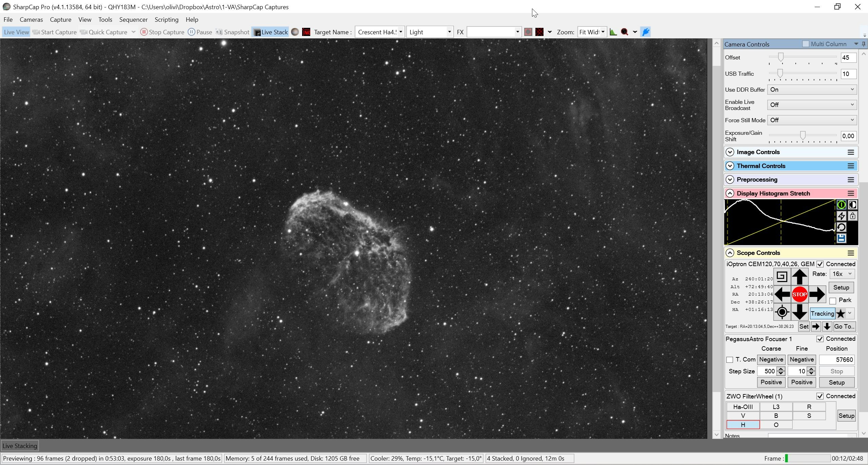Open the Scripting menu

click(x=166, y=20)
